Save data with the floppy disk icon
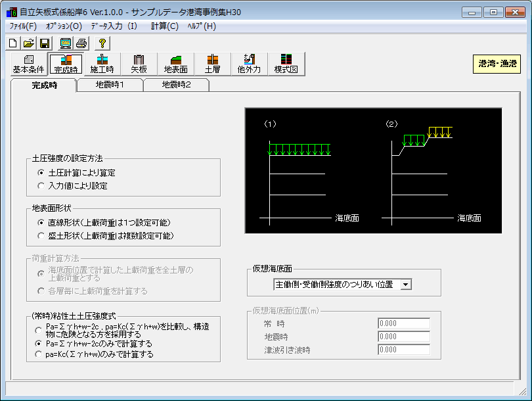 coord(45,43)
